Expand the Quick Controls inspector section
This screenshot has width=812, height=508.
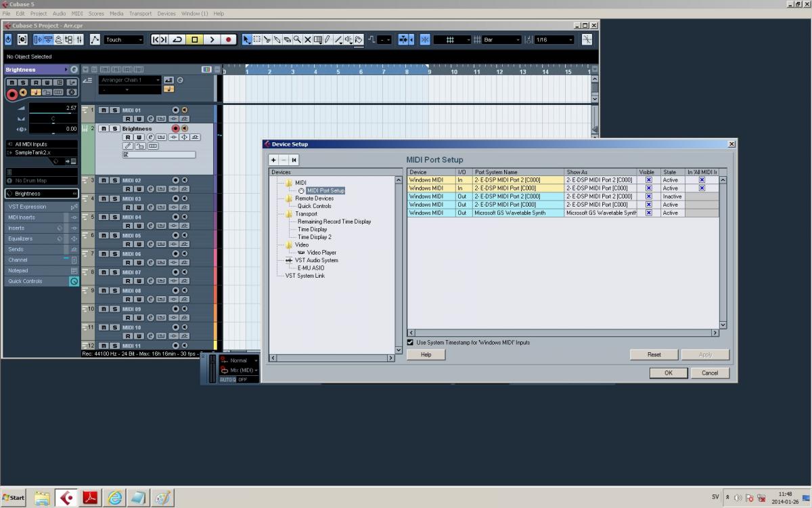(x=42, y=281)
